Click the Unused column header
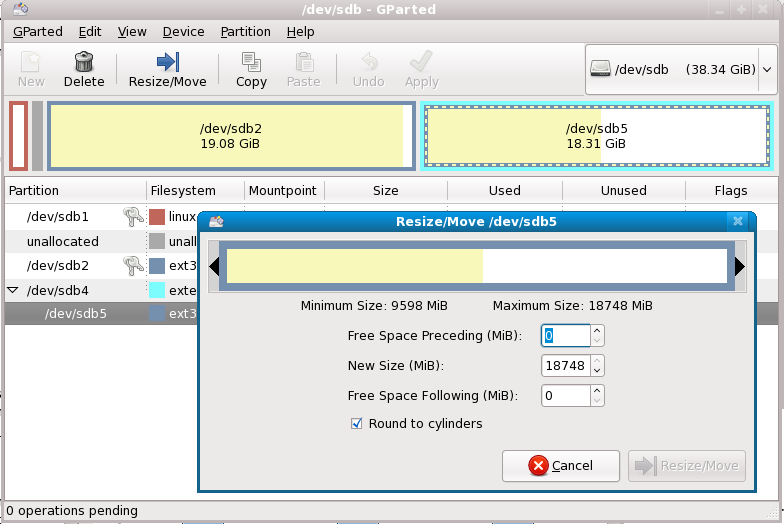 624,190
